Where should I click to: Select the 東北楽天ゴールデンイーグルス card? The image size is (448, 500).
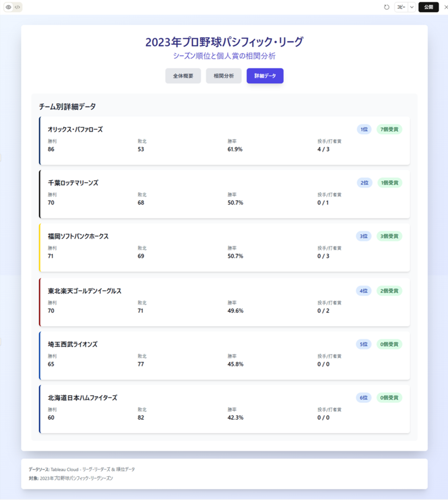224,301
